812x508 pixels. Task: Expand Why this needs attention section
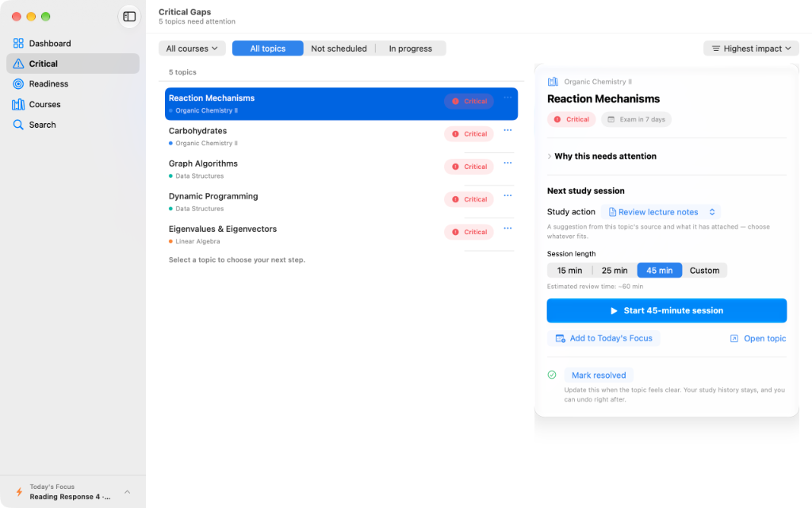pyautogui.click(x=602, y=156)
